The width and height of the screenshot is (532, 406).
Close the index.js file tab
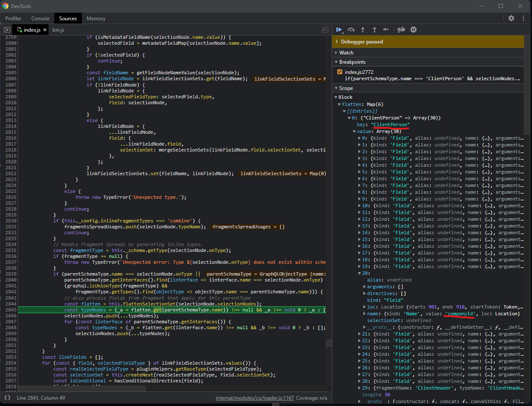[x=45, y=30]
